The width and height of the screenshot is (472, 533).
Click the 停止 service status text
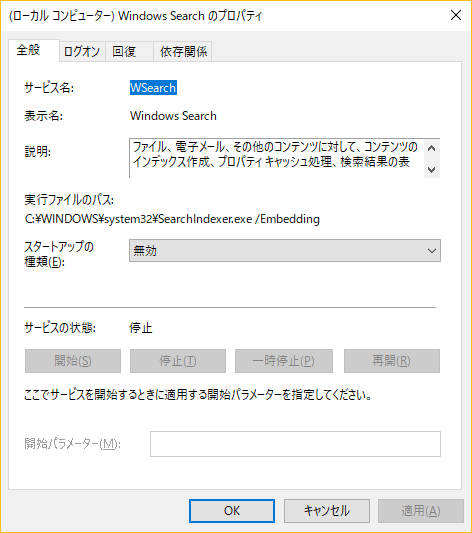(141, 328)
